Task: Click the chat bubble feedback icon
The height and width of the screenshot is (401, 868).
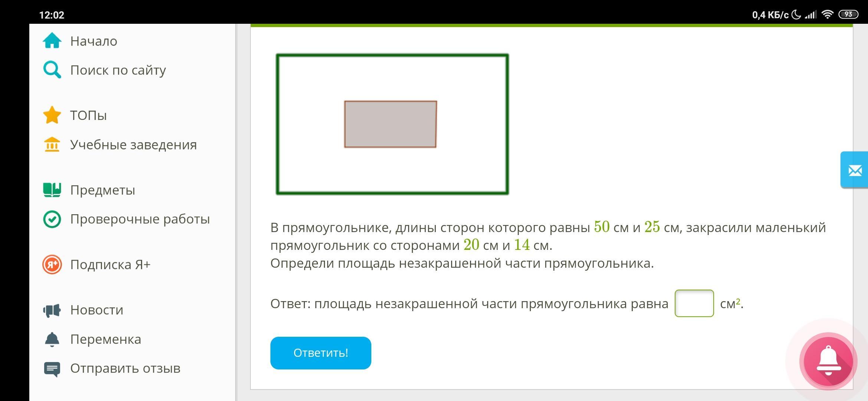Action: [x=52, y=369]
